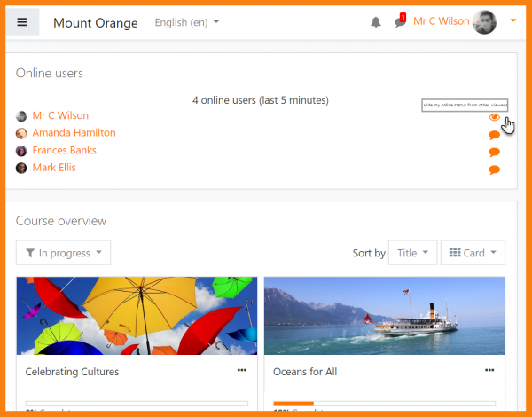Open the Celebrating Cultures course title
Screen dimensions: 532x417
pos(72,372)
